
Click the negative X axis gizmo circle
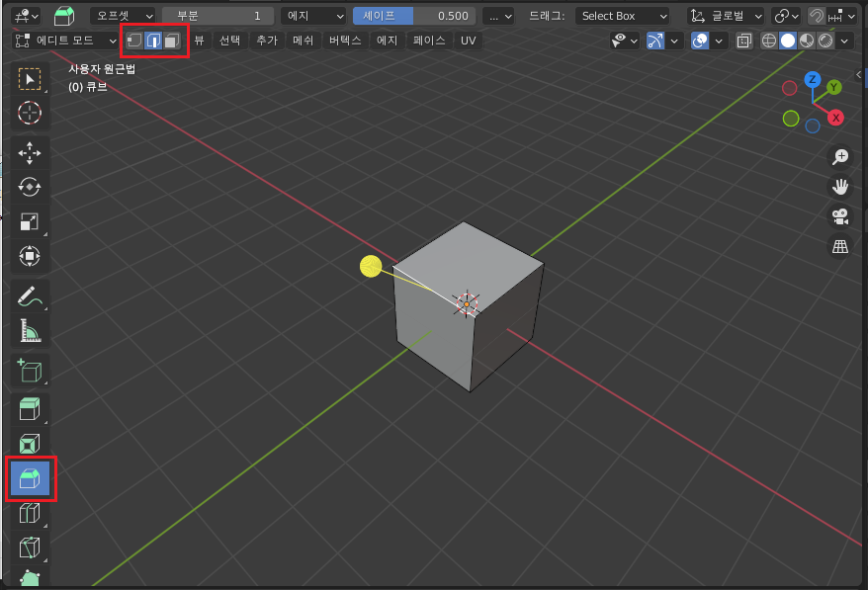(789, 87)
